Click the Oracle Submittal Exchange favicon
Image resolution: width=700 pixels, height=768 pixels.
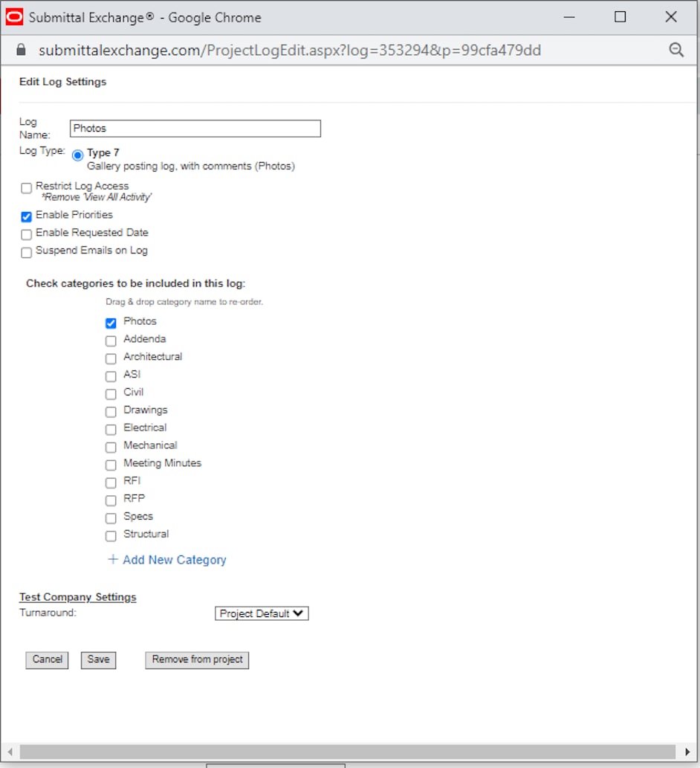[14, 17]
